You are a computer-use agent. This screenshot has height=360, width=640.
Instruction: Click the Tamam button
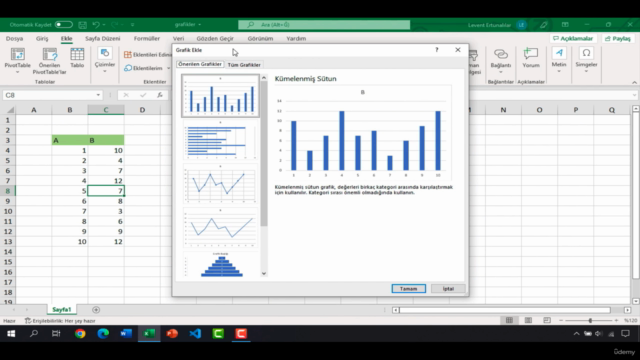click(409, 289)
